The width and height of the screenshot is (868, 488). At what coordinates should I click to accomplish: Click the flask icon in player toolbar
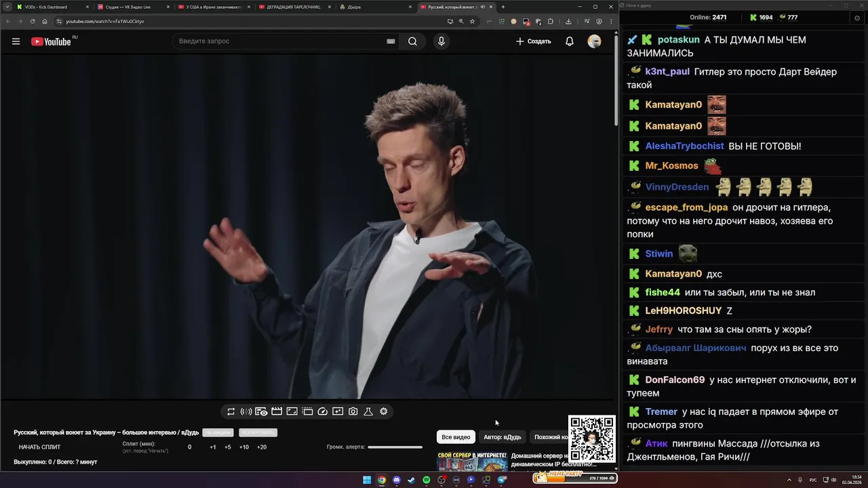368,411
